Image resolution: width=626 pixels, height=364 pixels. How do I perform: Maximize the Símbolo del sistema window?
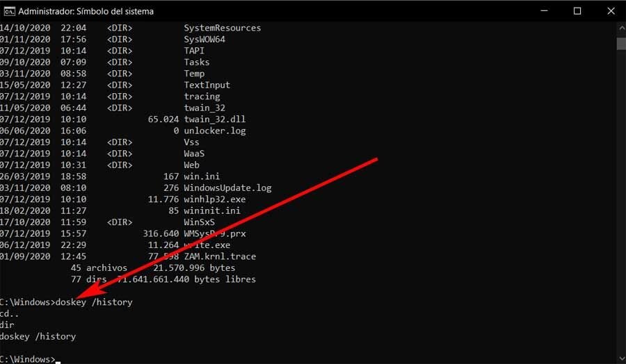(577, 11)
